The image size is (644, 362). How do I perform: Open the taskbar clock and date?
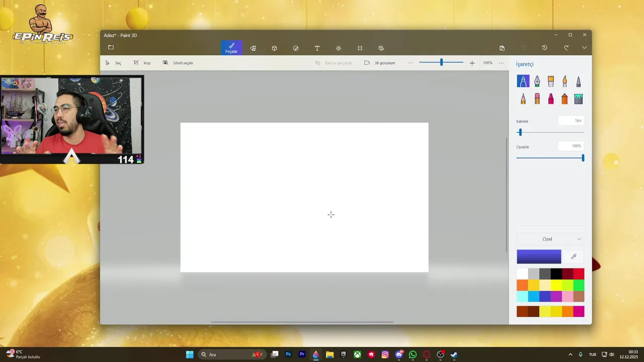tap(629, 354)
